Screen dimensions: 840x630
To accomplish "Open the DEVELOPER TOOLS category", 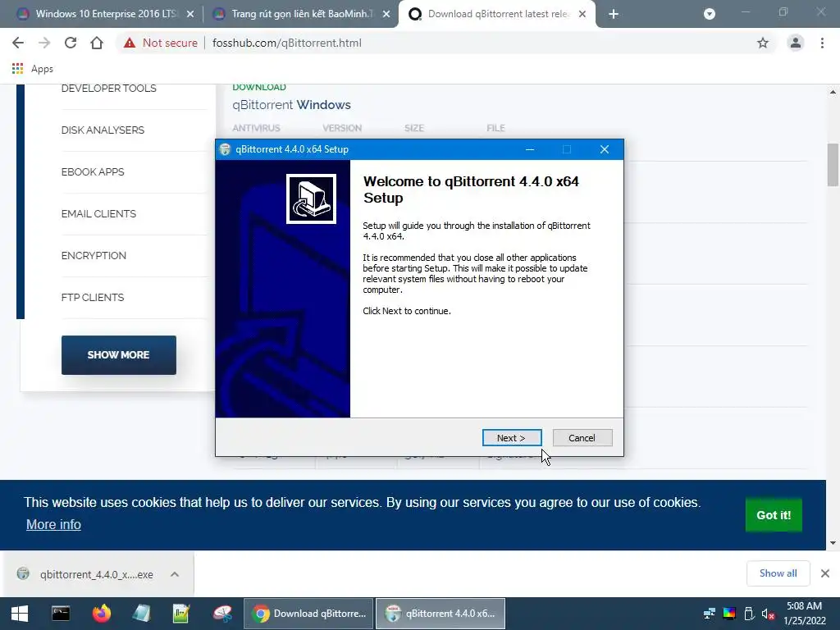I will [x=109, y=89].
